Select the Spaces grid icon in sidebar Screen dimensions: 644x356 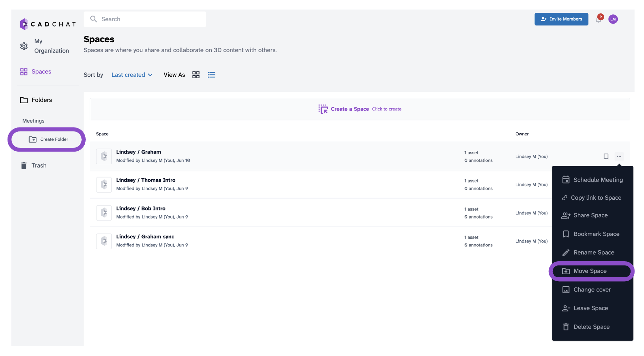(24, 72)
